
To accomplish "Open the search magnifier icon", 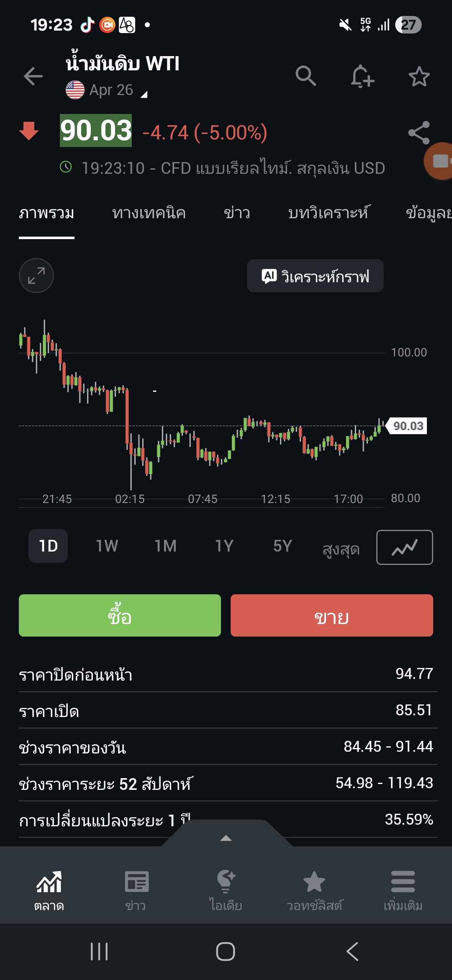I will (x=306, y=76).
